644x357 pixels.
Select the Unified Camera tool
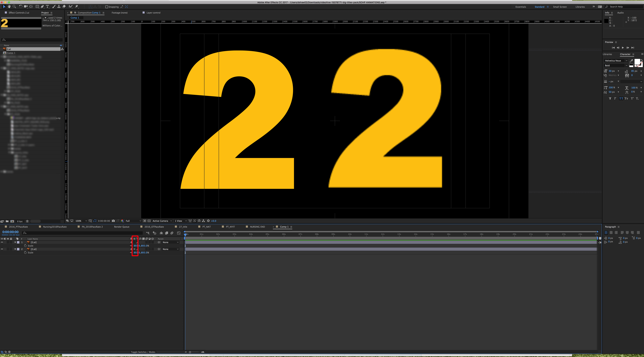point(26,6)
